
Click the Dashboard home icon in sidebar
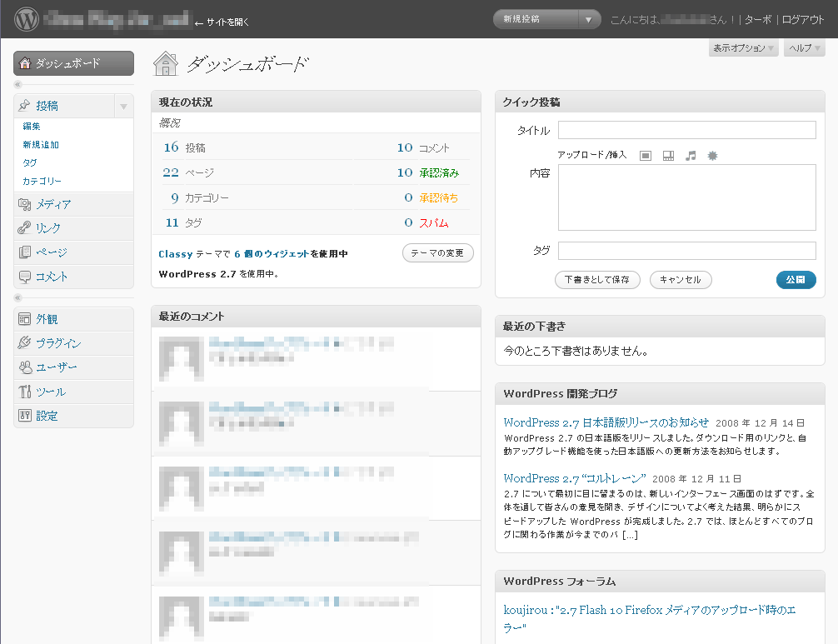25,63
